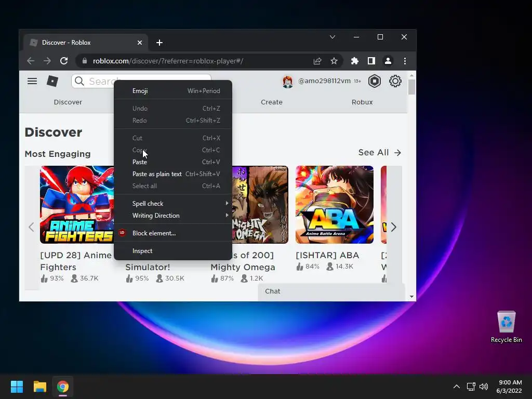Switch to the Discover nav tab
Image resolution: width=532 pixels, height=399 pixels.
(68, 102)
